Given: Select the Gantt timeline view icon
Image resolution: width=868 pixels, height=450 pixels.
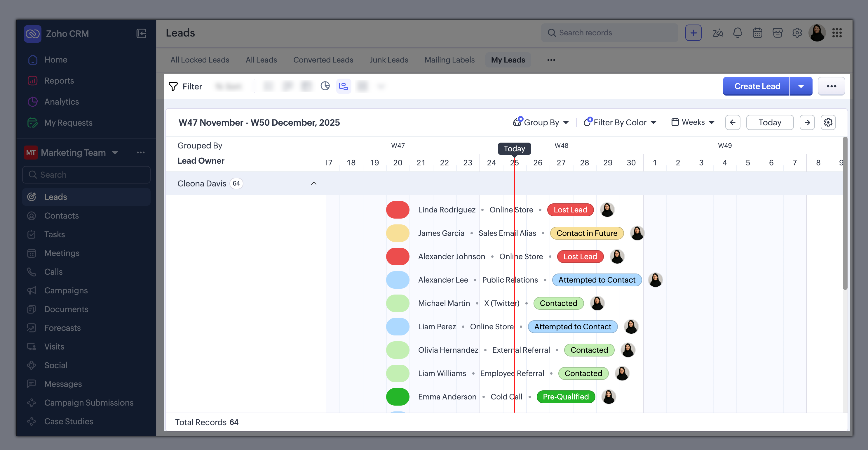Looking at the screenshot, I should click(x=343, y=86).
